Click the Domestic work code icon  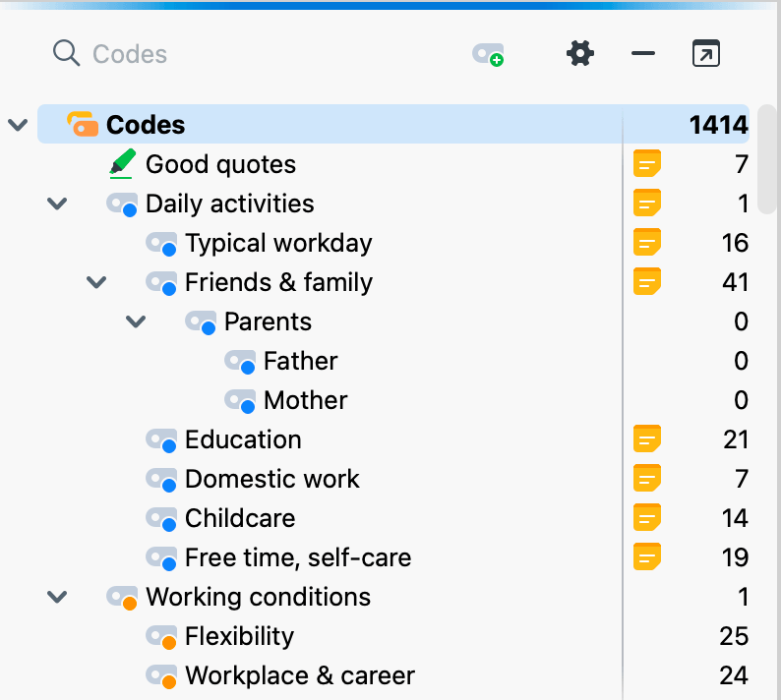pyautogui.click(x=161, y=480)
